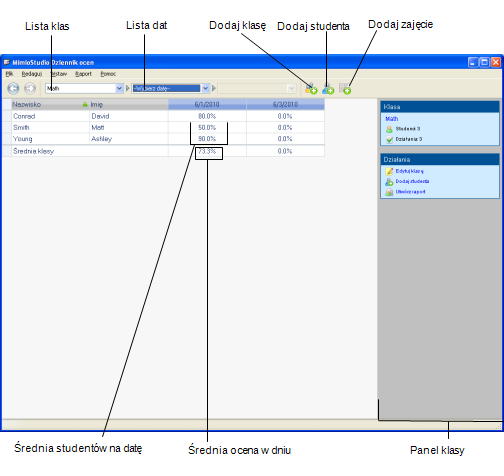The width and height of the screenshot is (504, 476).
Task: Sort by the Nazwisko column header
Action: coord(50,104)
